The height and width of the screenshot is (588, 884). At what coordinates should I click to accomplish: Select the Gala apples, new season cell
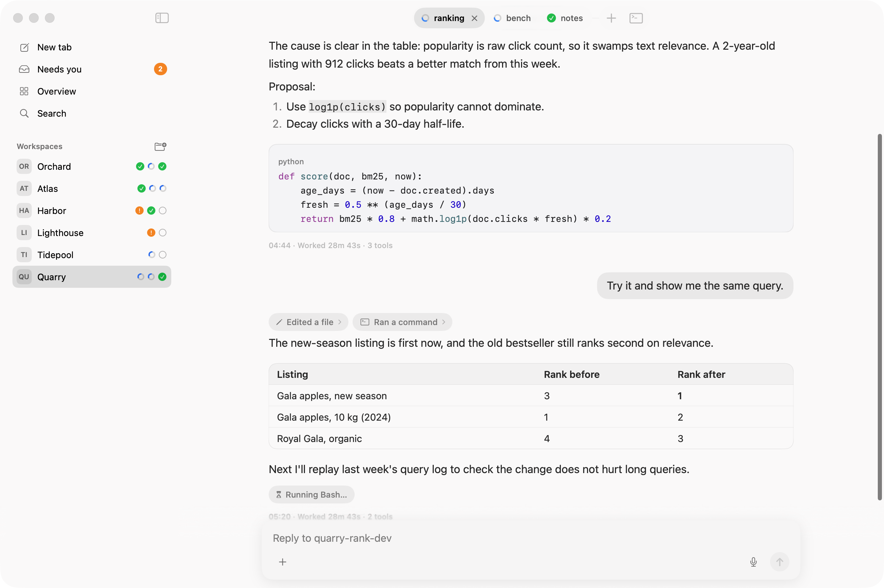332,396
